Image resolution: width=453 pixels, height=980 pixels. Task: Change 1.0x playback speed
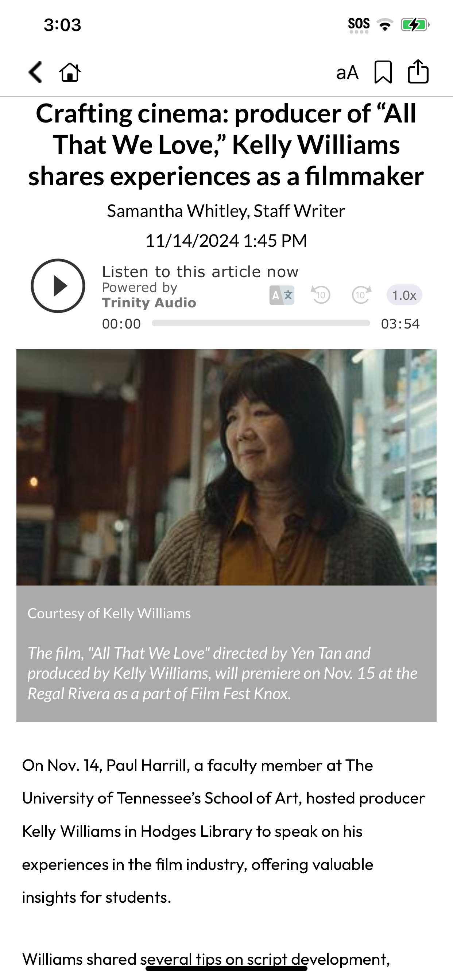coord(404,295)
